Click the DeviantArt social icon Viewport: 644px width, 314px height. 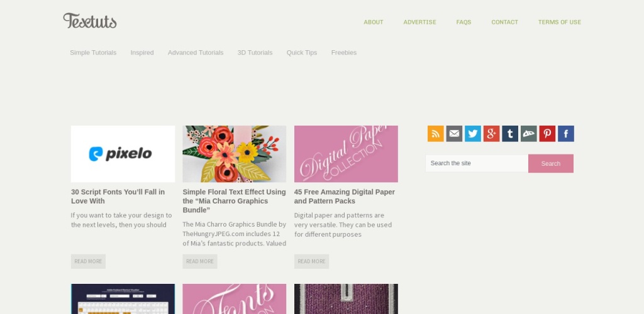point(528,134)
